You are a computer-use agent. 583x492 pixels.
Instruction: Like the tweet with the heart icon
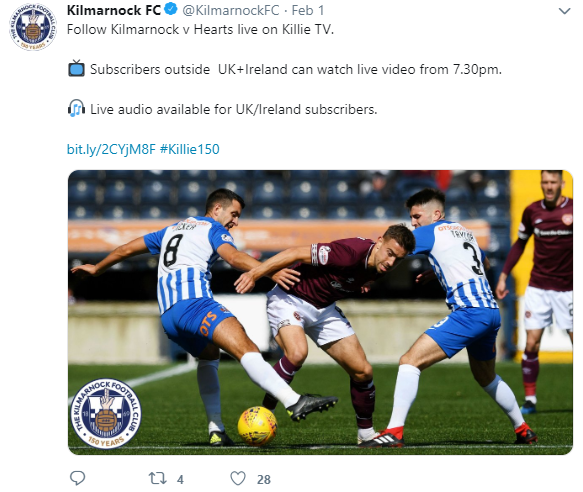[238, 479]
